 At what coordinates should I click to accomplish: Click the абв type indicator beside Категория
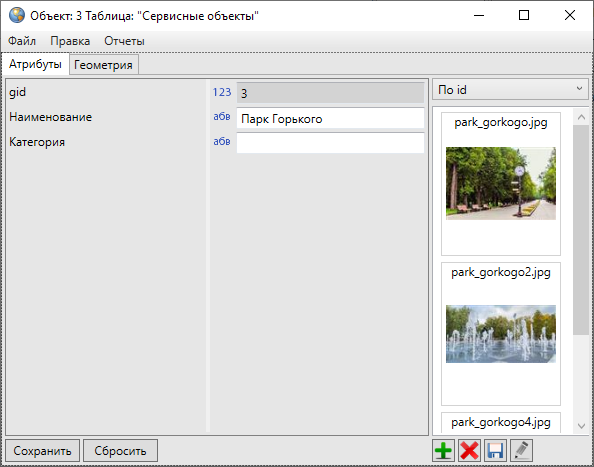click(x=222, y=141)
